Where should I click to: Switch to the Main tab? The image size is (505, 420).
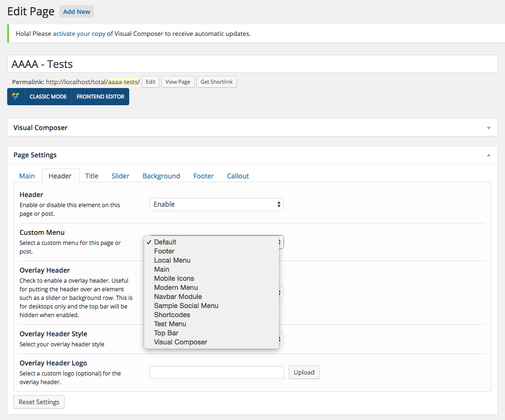click(x=27, y=176)
